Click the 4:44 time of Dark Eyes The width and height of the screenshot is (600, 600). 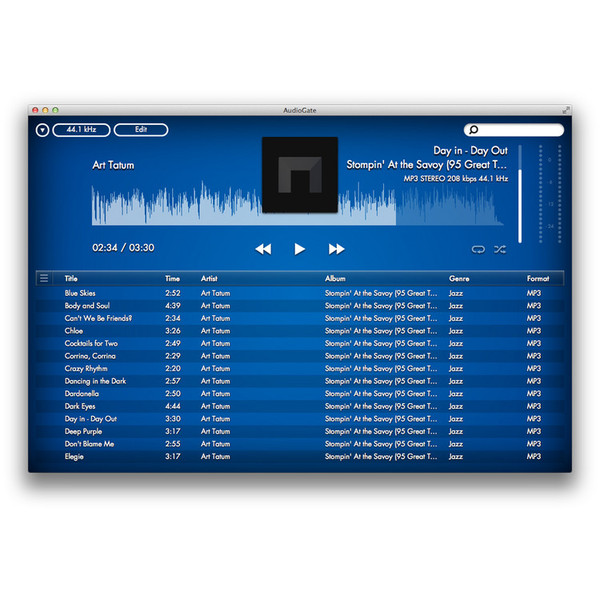pyautogui.click(x=173, y=406)
